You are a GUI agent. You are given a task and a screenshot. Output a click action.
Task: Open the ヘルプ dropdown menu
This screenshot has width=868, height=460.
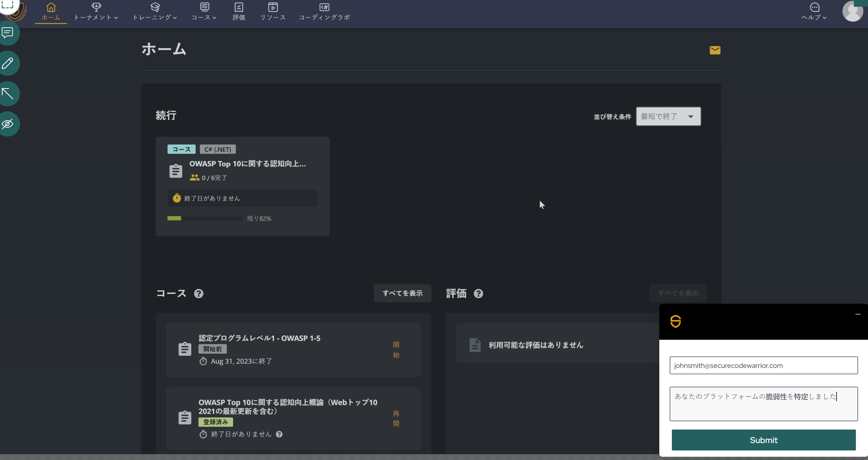coord(814,12)
